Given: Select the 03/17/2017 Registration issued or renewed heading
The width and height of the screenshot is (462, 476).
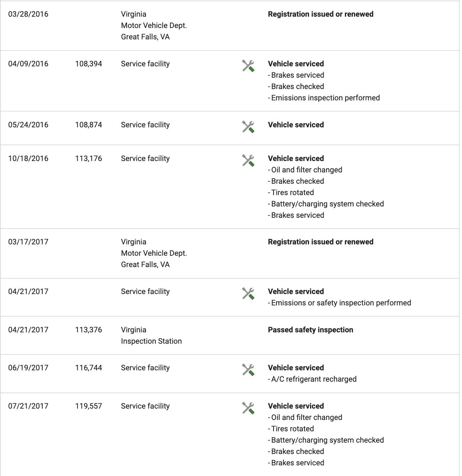Looking at the screenshot, I should [320, 242].
